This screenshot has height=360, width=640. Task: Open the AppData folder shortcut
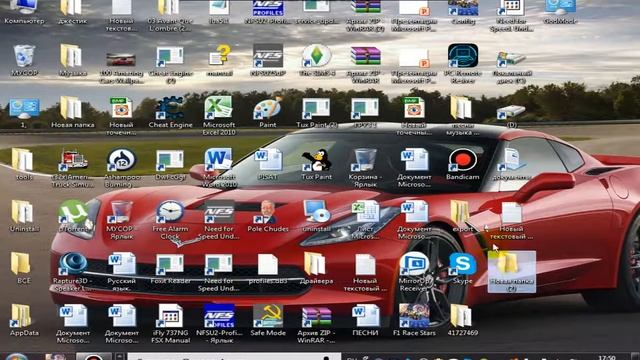coord(24,320)
